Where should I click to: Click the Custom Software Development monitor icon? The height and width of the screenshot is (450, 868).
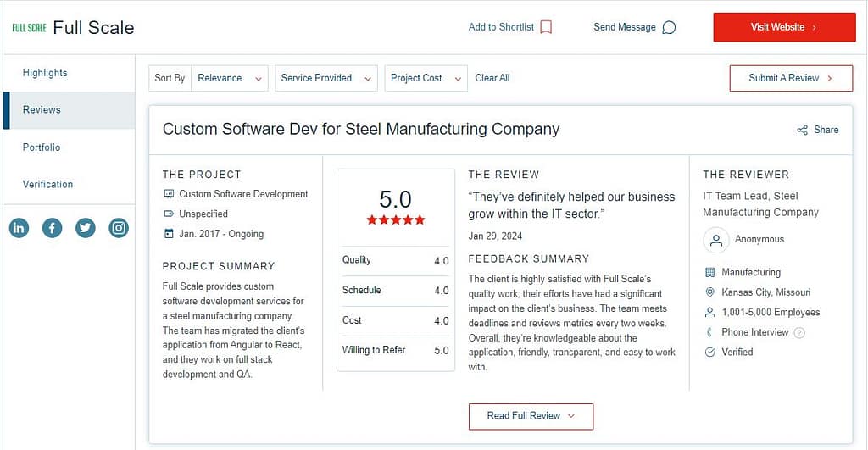pos(169,194)
